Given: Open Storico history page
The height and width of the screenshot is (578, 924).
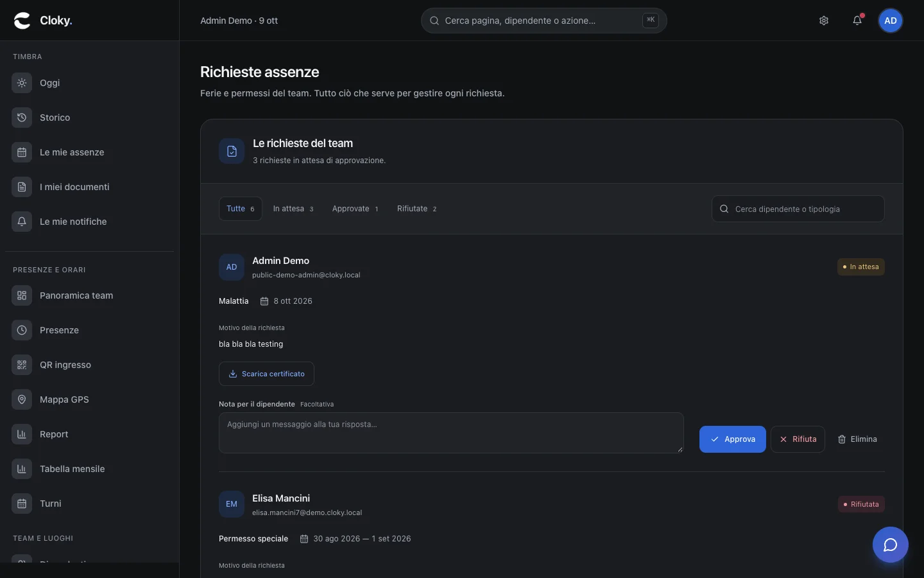Looking at the screenshot, I should click(90, 118).
